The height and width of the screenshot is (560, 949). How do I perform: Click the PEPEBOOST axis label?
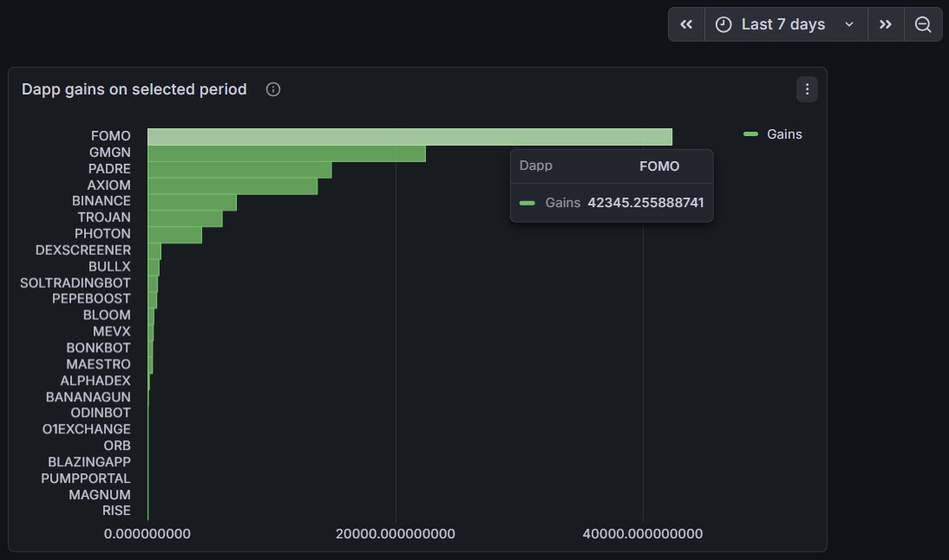pyautogui.click(x=91, y=299)
